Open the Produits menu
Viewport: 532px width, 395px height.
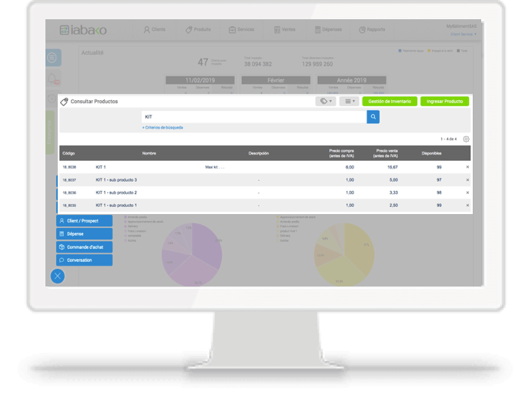[x=198, y=29]
